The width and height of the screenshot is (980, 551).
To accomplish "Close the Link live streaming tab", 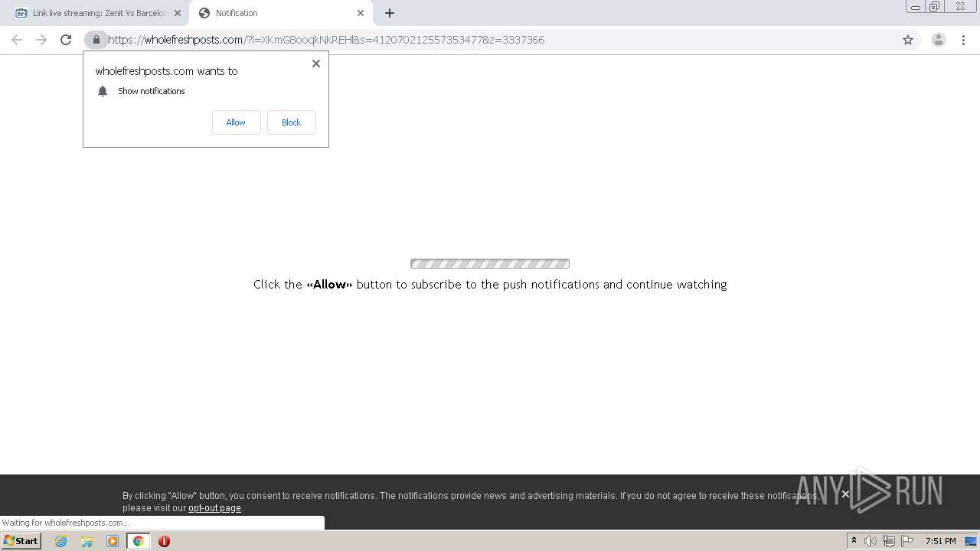I will pos(177,13).
